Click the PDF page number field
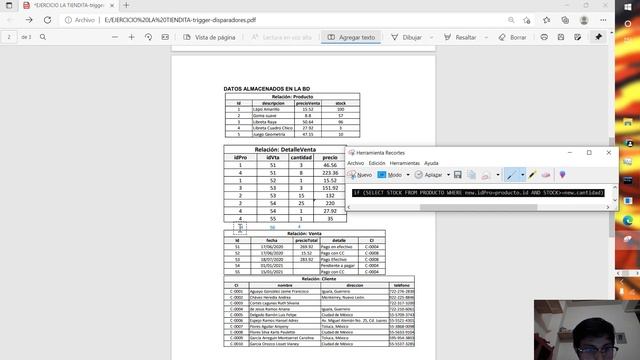This screenshot has height=360, width=640. tap(9, 37)
